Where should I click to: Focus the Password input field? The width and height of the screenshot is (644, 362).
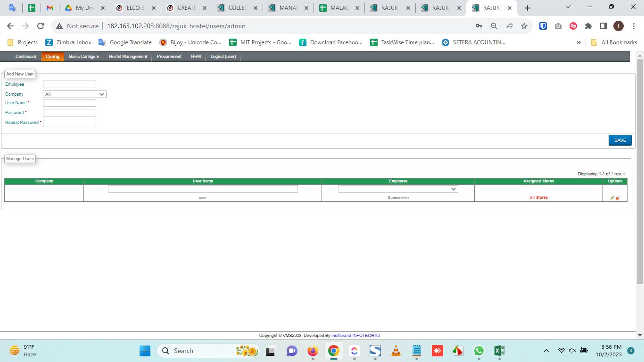69,113
